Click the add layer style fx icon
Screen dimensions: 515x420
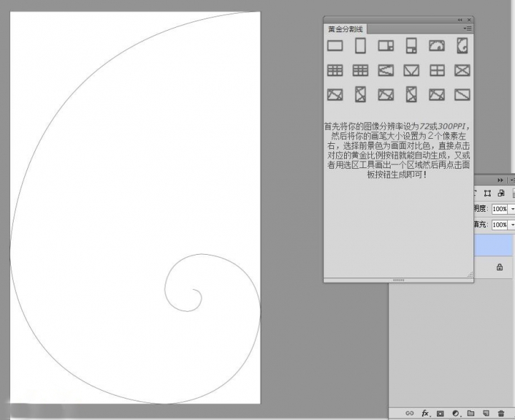pyautogui.click(x=426, y=413)
